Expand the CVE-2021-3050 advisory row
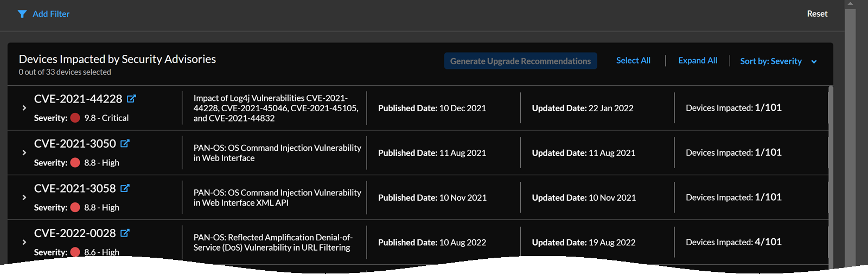 24,152
